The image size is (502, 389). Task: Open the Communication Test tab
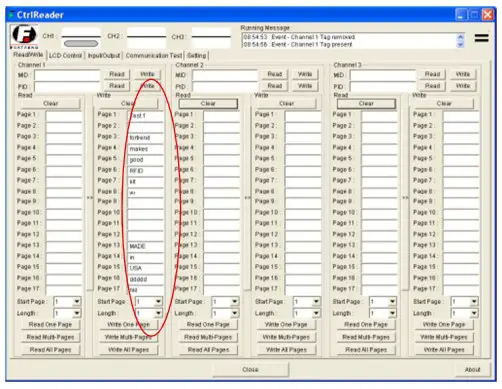click(x=154, y=55)
